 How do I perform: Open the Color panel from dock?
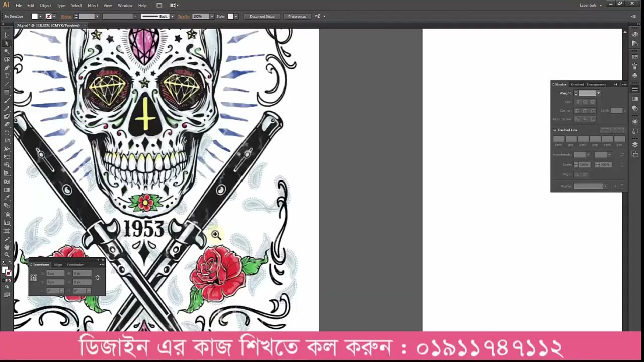coord(635,35)
